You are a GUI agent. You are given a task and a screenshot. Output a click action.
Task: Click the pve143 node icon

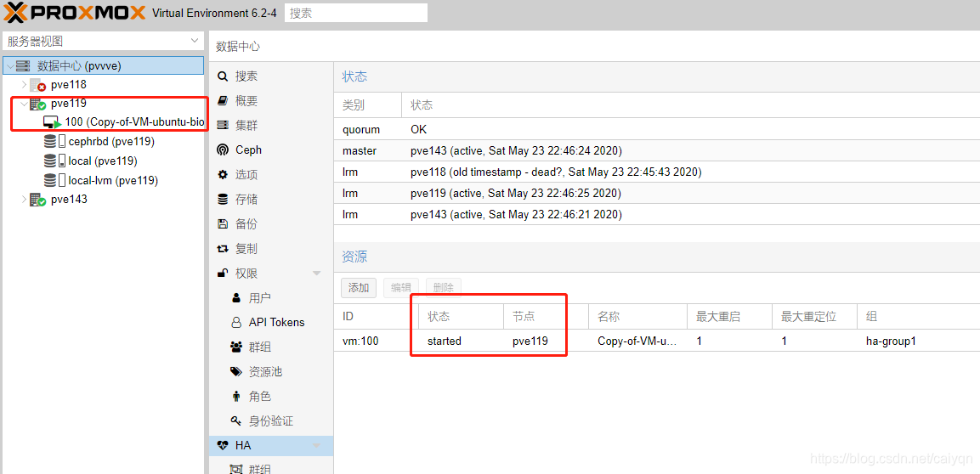(38, 200)
